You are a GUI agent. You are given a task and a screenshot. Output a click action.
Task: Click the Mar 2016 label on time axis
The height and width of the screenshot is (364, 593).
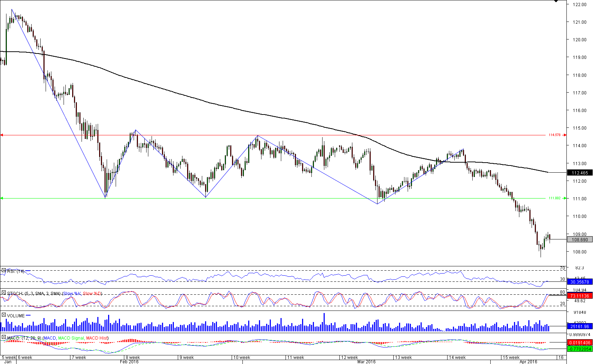click(366, 361)
